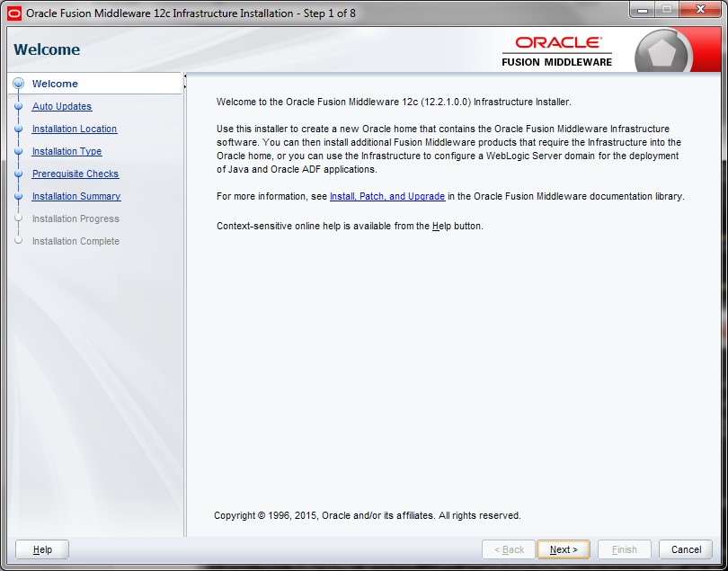Click the disabled Finish button

624,549
